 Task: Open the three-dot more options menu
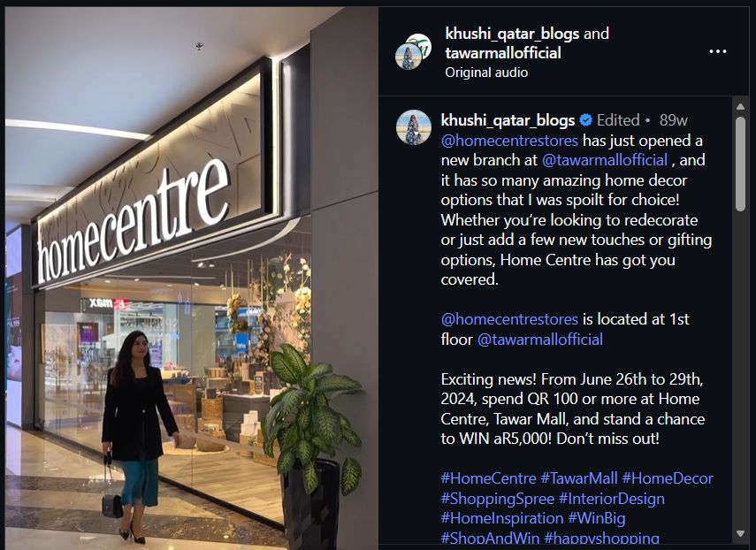(x=717, y=51)
